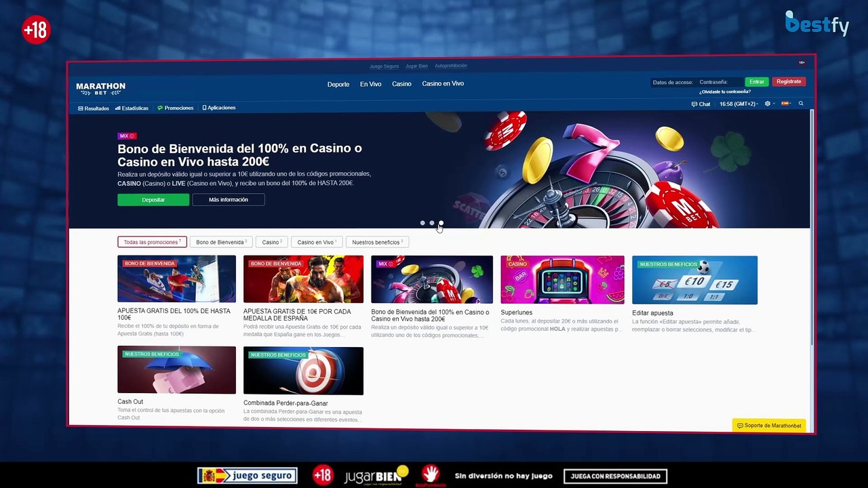868x488 pixels.
Task: Select the Bono de Bienvenida filter tab
Action: tap(221, 242)
